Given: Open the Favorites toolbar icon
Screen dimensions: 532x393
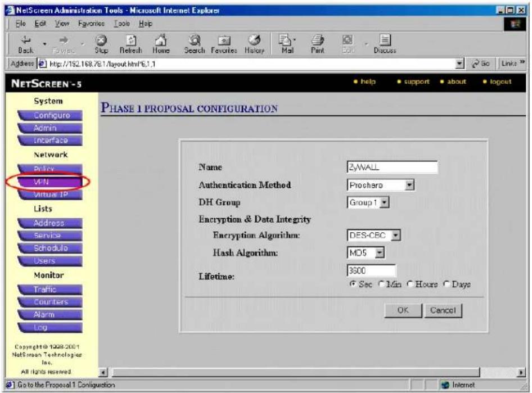Looking at the screenshot, I should click(224, 40).
